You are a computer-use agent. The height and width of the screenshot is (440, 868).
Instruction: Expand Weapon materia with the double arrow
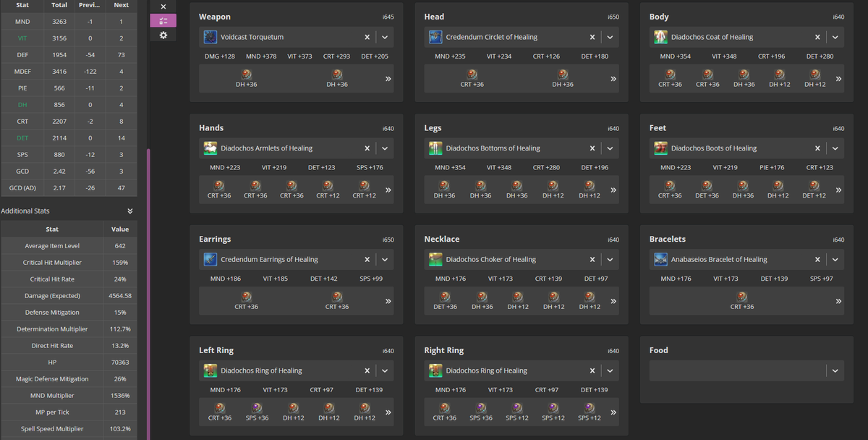[388, 79]
